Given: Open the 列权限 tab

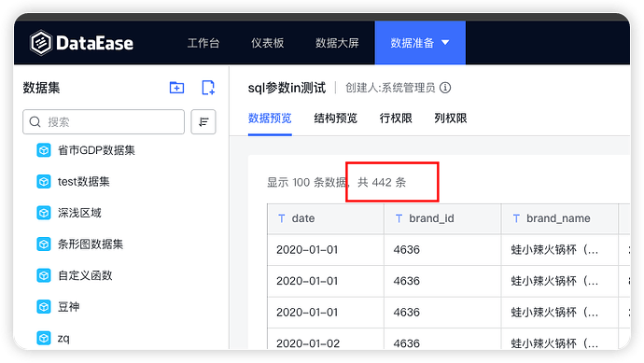Looking at the screenshot, I should [451, 119].
